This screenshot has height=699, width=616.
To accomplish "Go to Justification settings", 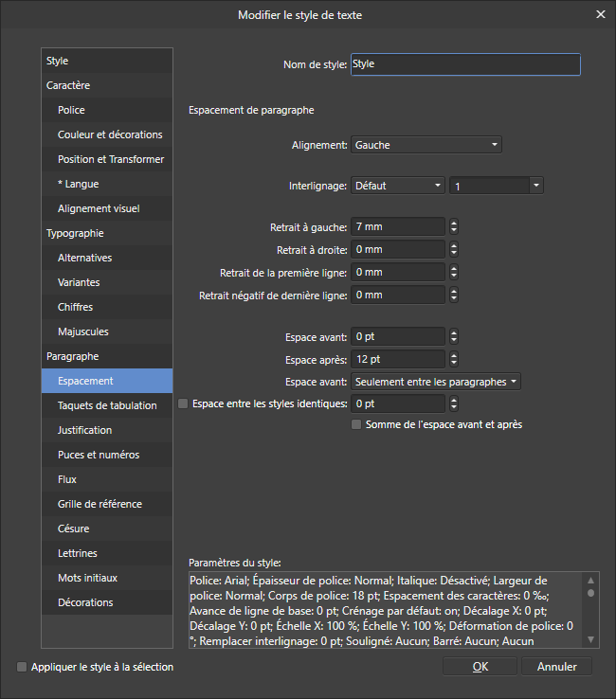I will (x=107, y=430).
